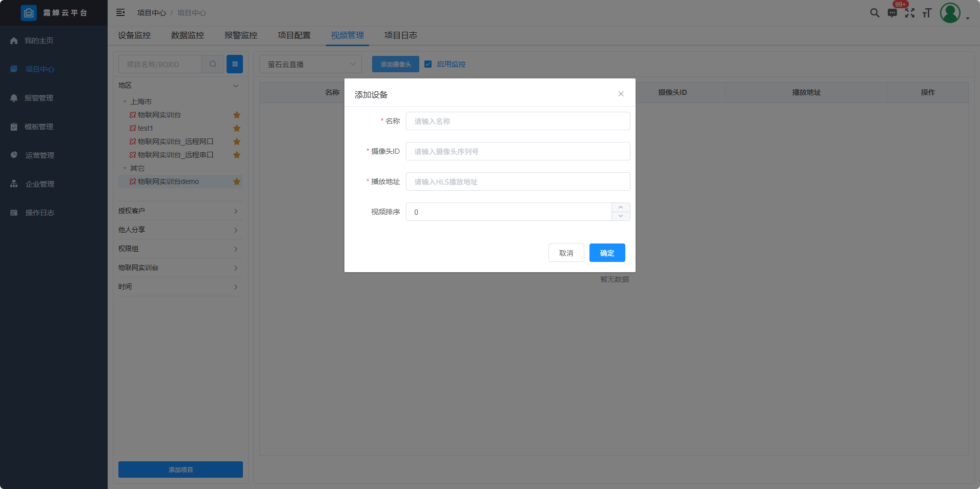Toggle fullscreen mode icon

pos(910,13)
